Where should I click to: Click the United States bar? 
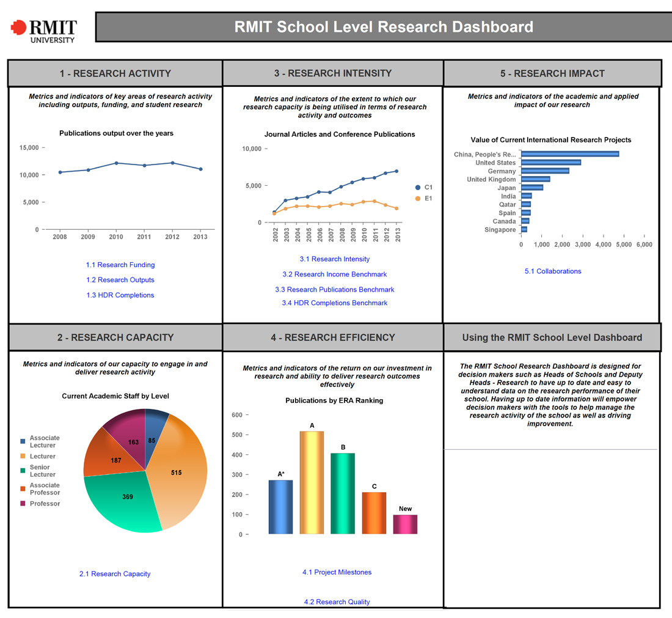point(551,163)
